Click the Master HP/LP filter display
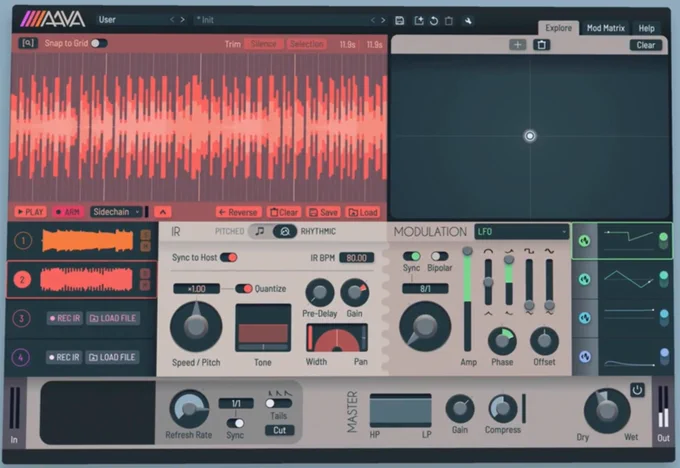 (400, 410)
